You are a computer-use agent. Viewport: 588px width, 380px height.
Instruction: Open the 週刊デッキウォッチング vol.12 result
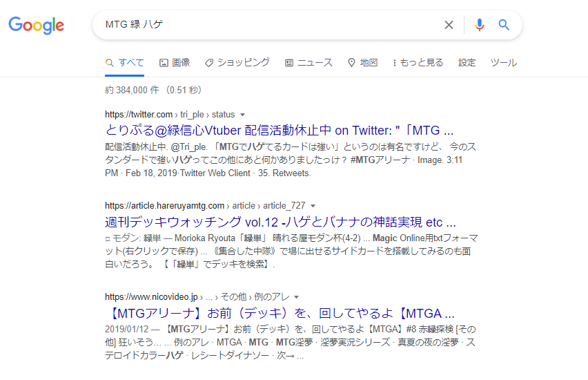click(280, 222)
